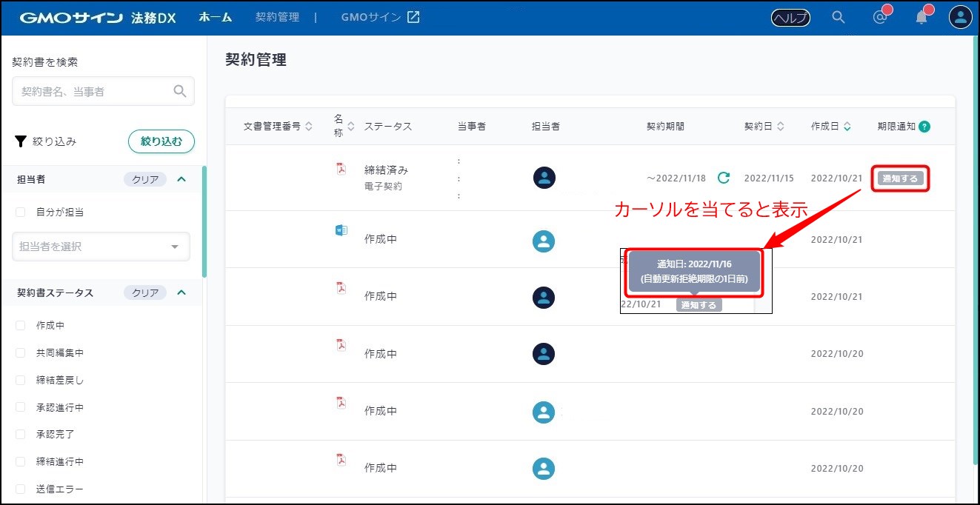980x505 pixels.
Task: Click the green help icon next to 期限通知
Action: click(924, 127)
